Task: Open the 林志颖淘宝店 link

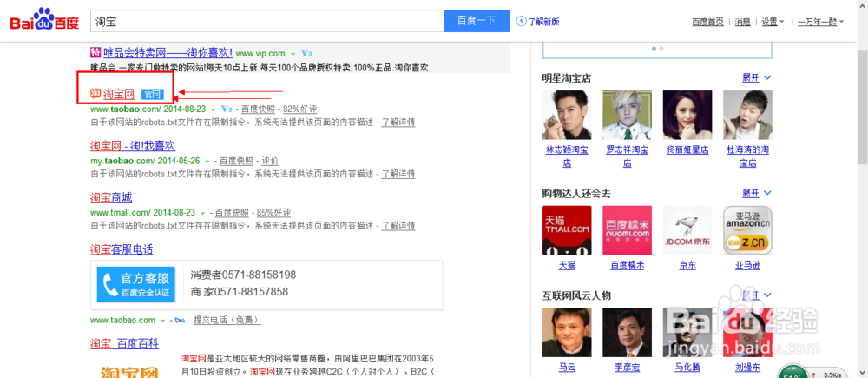Action: [x=567, y=157]
